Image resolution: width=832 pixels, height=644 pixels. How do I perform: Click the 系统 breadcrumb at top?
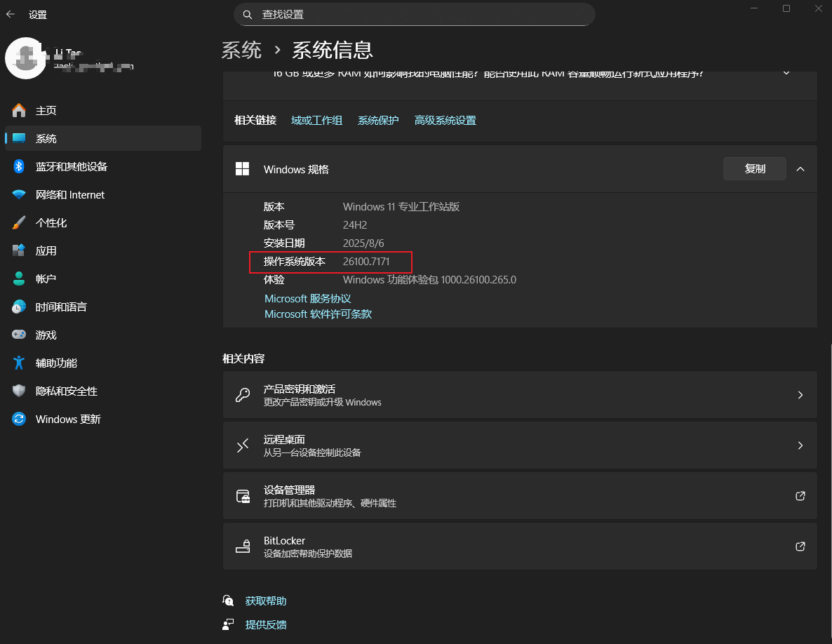pos(241,50)
